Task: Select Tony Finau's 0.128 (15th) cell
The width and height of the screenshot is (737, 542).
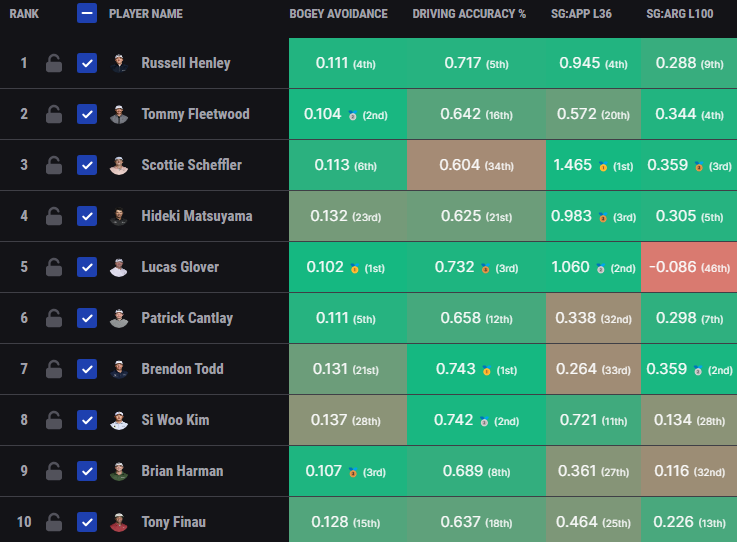Action: point(348,519)
